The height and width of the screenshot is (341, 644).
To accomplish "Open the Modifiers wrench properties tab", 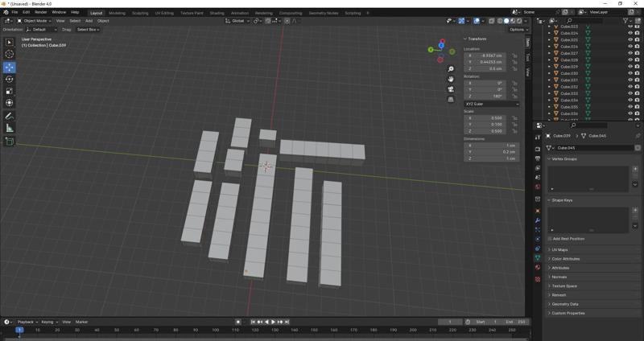I will tap(538, 220).
